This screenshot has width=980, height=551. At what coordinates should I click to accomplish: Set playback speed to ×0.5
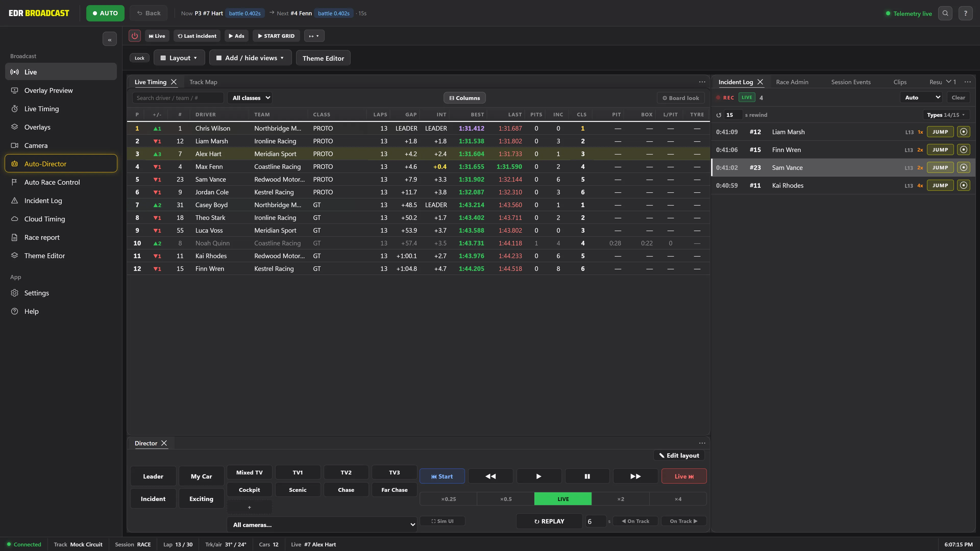pyautogui.click(x=506, y=499)
